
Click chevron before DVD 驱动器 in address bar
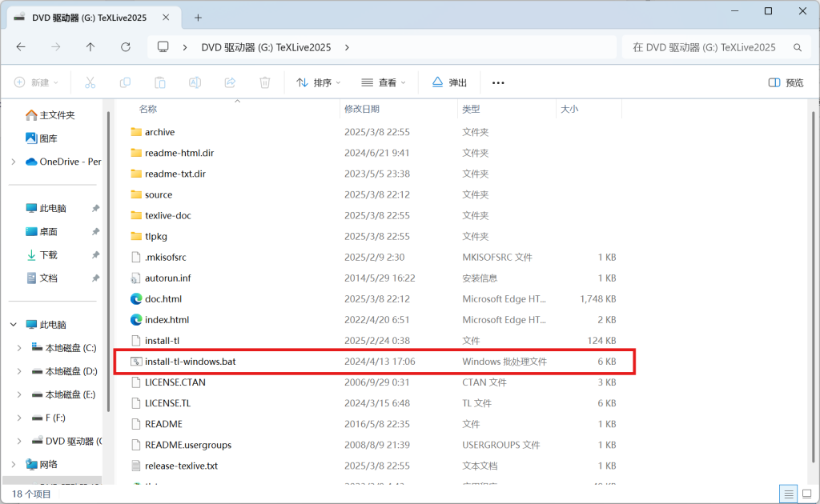pyautogui.click(x=185, y=47)
